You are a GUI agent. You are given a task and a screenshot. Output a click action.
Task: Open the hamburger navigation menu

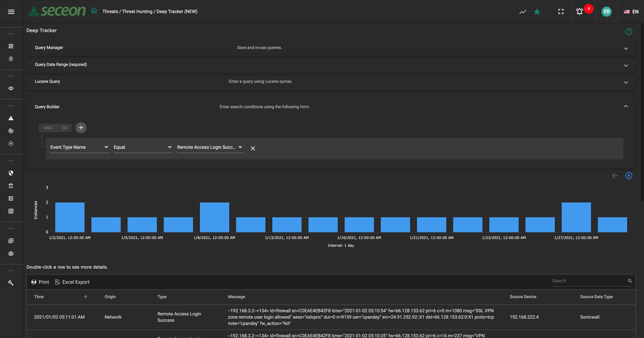(11, 11)
